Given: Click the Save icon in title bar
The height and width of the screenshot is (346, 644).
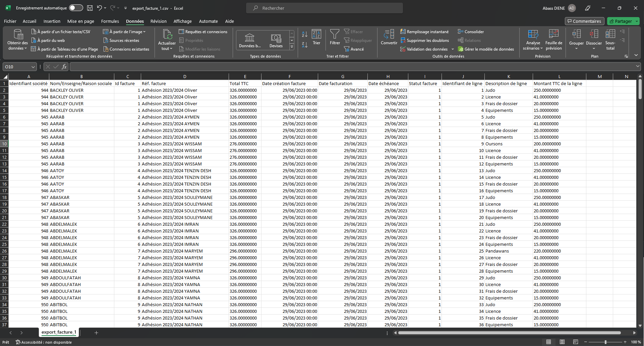Looking at the screenshot, I should tap(90, 8).
